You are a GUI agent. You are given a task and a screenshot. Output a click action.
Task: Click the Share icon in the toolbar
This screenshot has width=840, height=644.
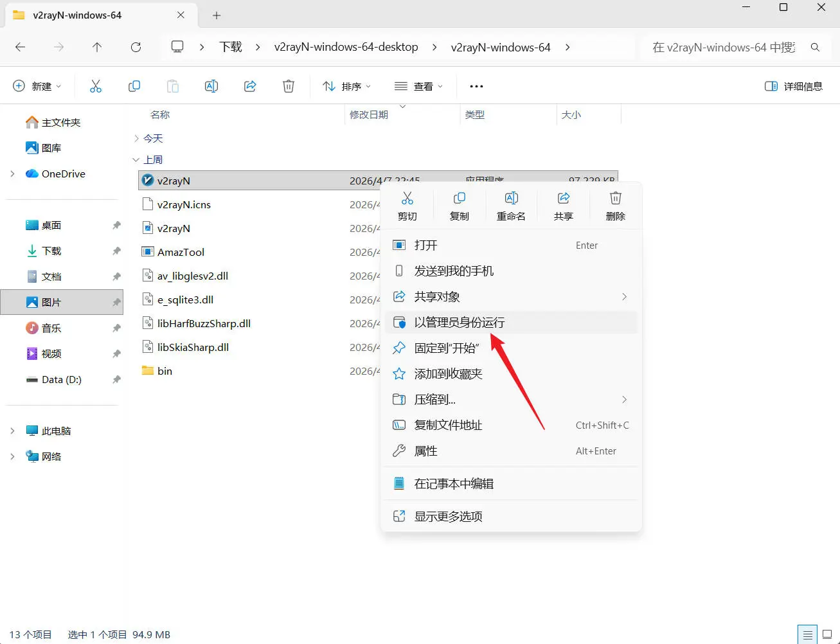(x=250, y=86)
